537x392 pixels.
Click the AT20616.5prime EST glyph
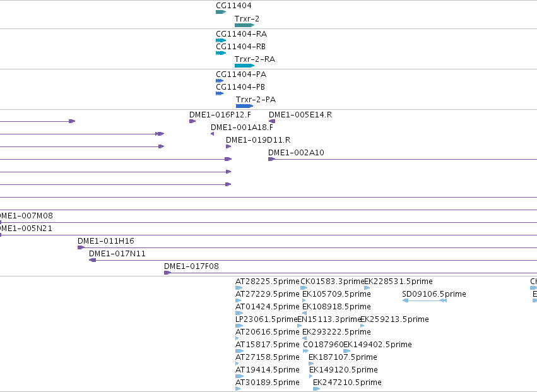tap(237, 338)
